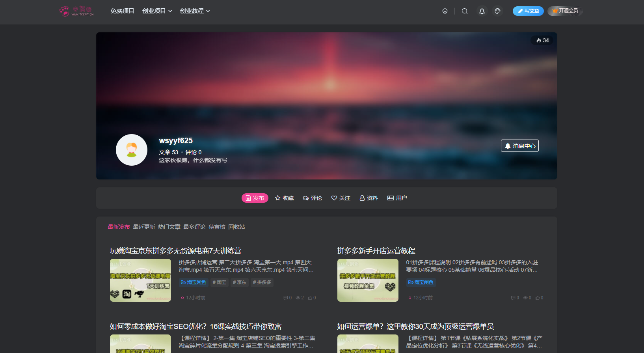The image size is (644, 353).
Task: Sort by 最近更新
Action: 144,227
